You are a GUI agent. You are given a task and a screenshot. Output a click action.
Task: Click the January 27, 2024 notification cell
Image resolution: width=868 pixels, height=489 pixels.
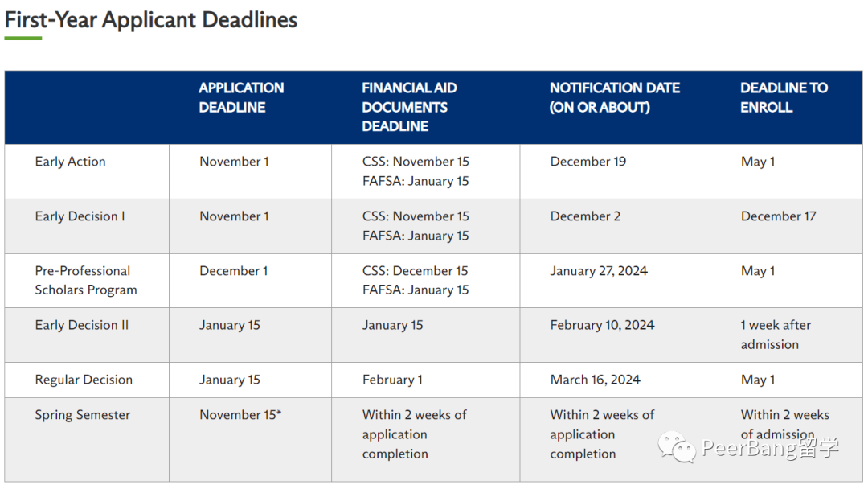pyautogui.click(x=599, y=271)
